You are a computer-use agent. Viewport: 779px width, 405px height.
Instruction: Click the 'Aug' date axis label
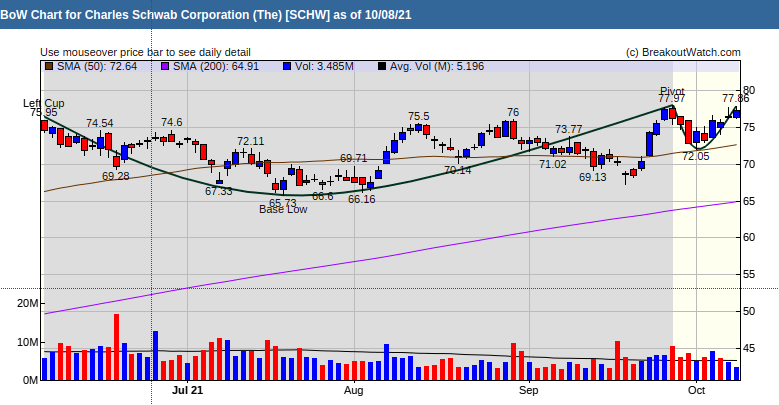pos(353,390)
